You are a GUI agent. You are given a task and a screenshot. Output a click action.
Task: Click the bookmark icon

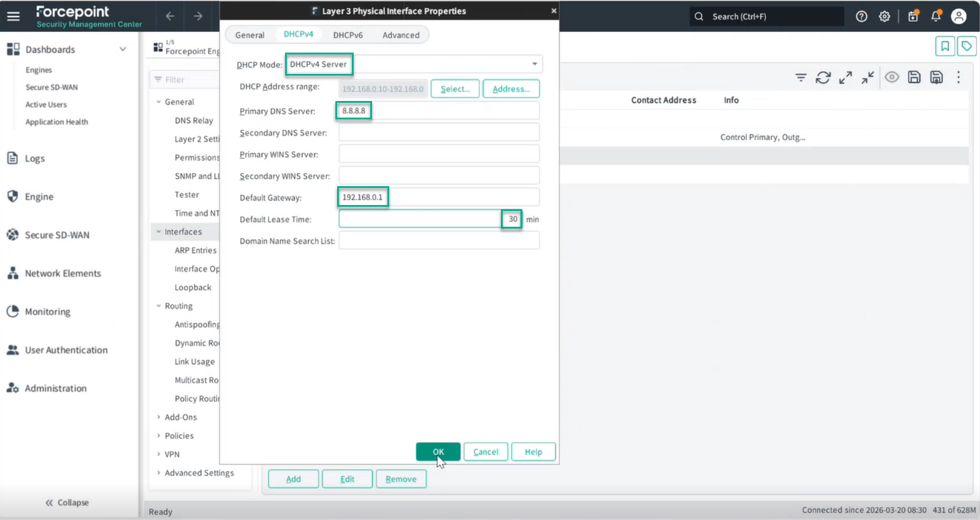pos(945,46)
